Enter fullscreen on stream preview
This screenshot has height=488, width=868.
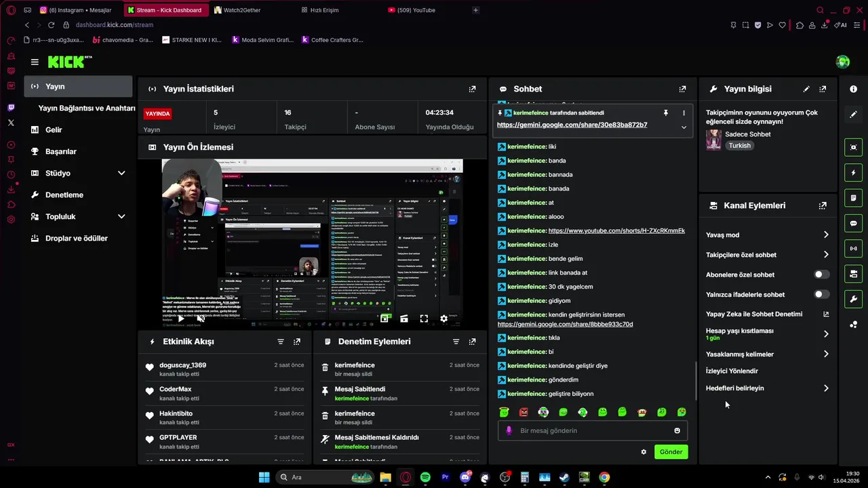click(x=424, y=319)
